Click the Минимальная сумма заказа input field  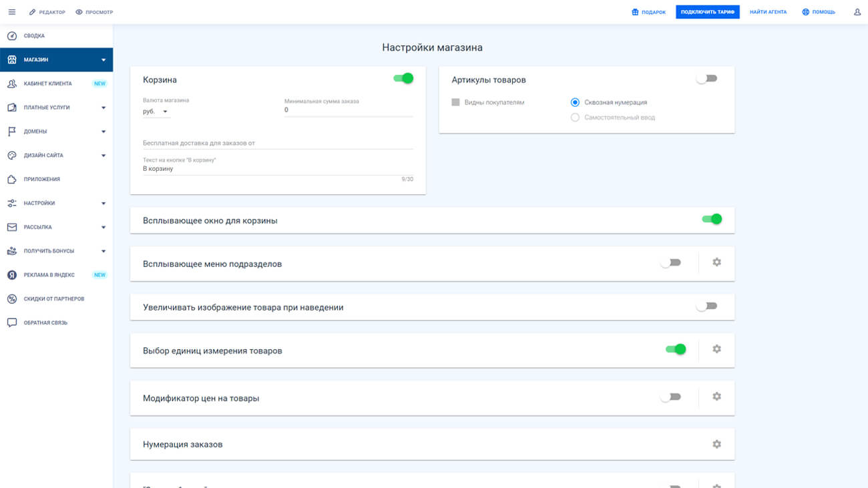point(348,110)
